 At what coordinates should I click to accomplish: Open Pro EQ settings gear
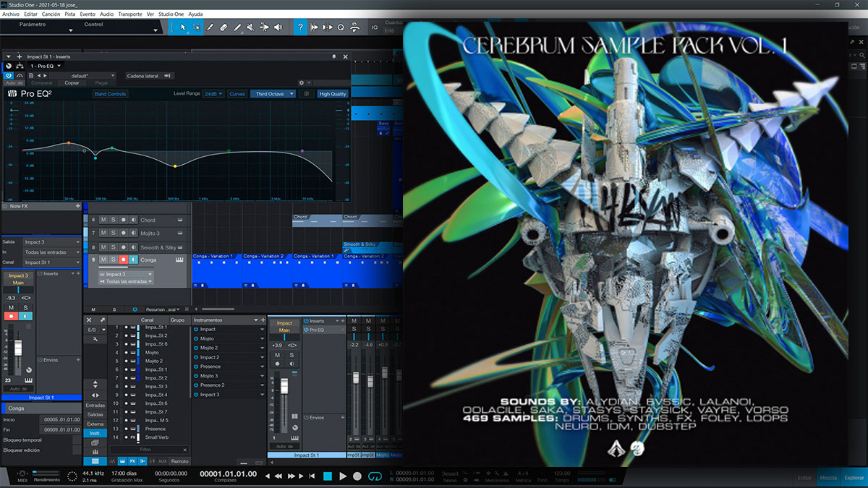click(x=302, y=83)
